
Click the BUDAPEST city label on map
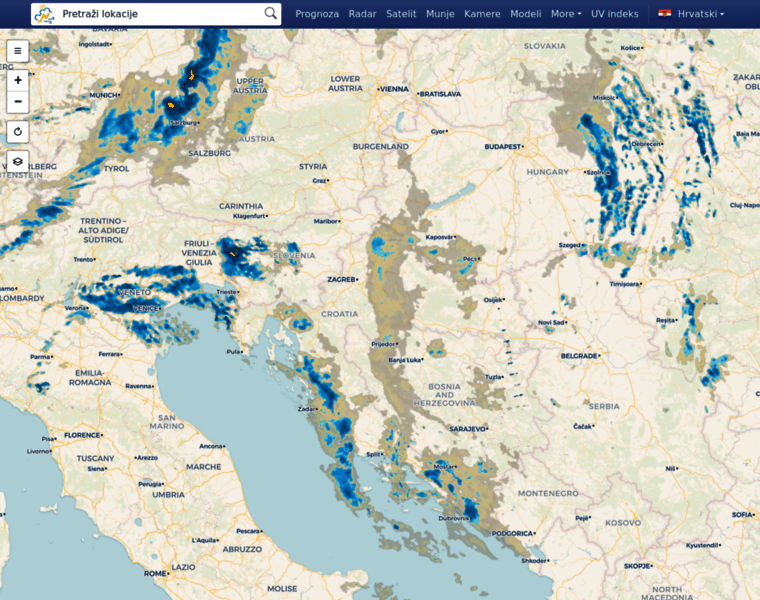pyautogui.click(x=503, y=146)
